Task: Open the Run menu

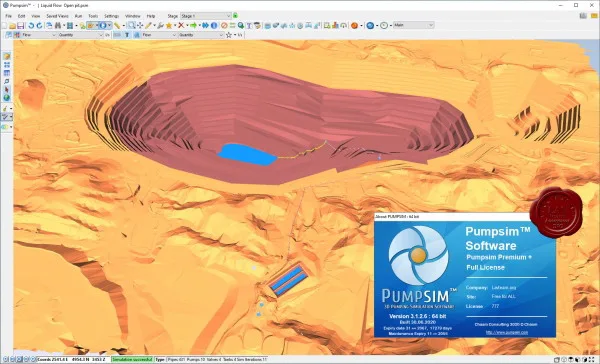Action: click(x=78, y=16)
